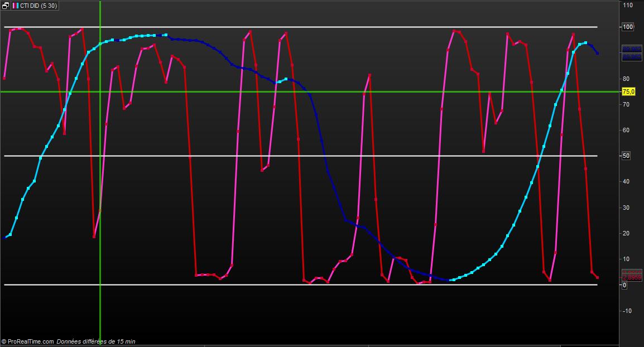Click the 80 scale value on axis
Image resolution: width=644 pixels, height=347 pixels.
(626, 79)
